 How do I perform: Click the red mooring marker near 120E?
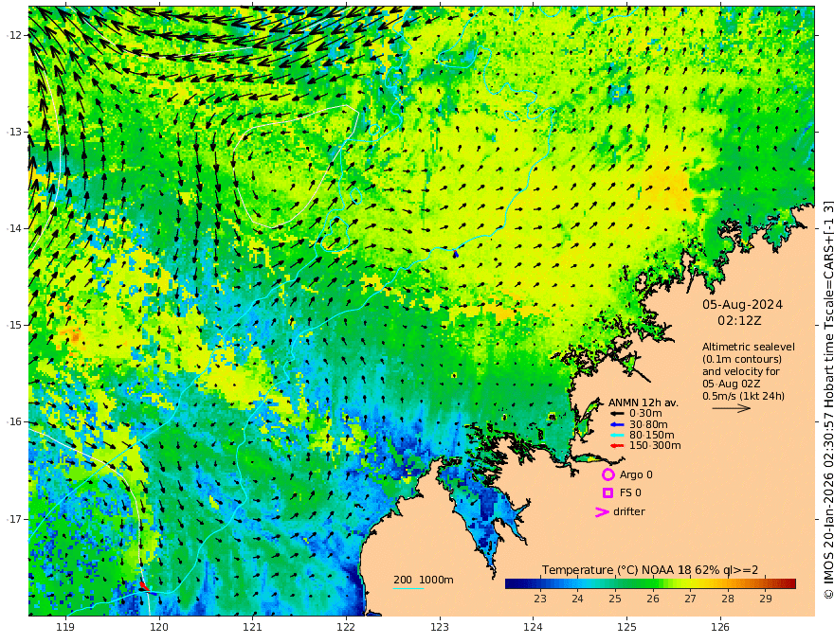point(144,586)
